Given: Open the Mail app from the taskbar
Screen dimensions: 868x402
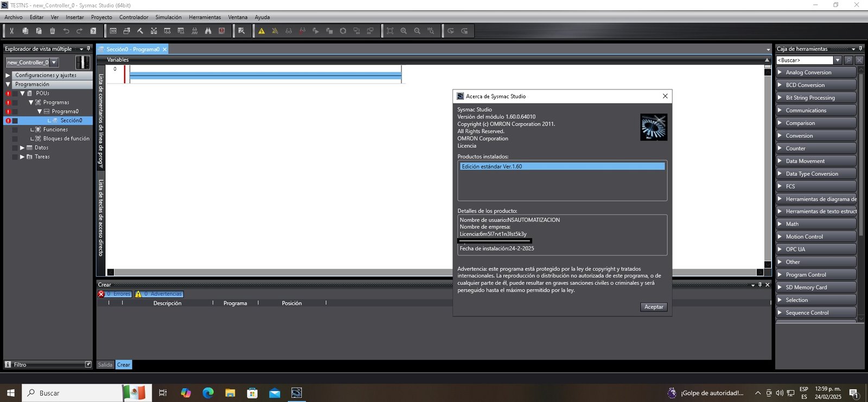Looking at the screenshot, I should tap(275, 393).
